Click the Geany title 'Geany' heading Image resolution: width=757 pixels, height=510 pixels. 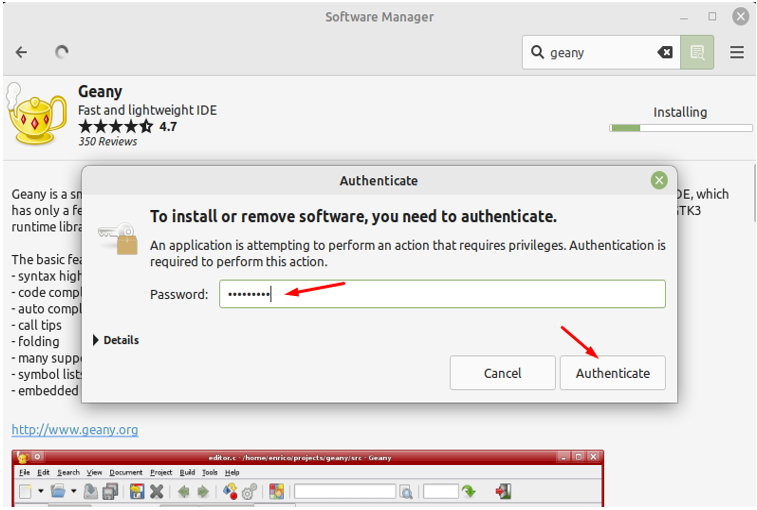100,91
